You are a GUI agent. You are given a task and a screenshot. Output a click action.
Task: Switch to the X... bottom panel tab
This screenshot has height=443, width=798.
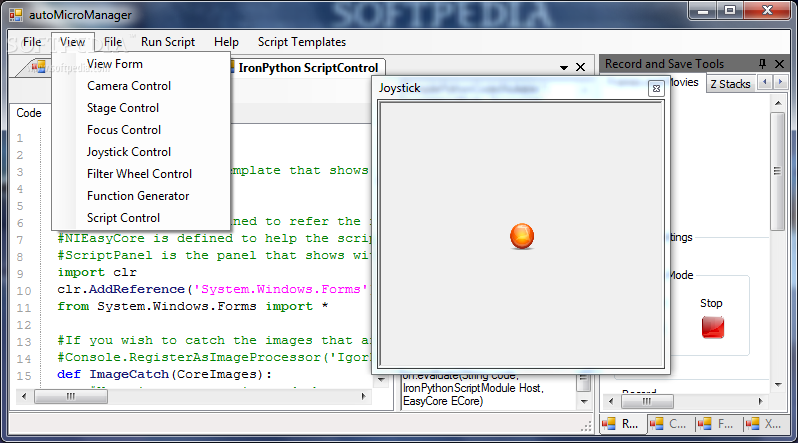[x=765, y=424]
